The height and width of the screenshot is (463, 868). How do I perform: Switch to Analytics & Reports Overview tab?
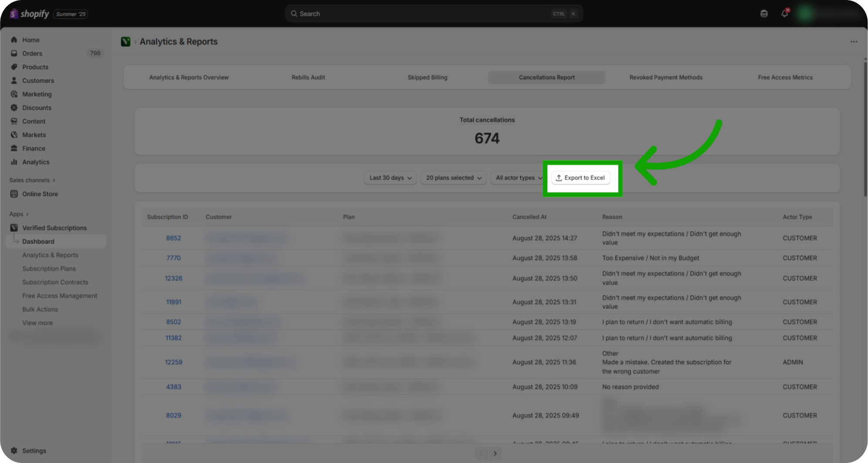[189, 77]
